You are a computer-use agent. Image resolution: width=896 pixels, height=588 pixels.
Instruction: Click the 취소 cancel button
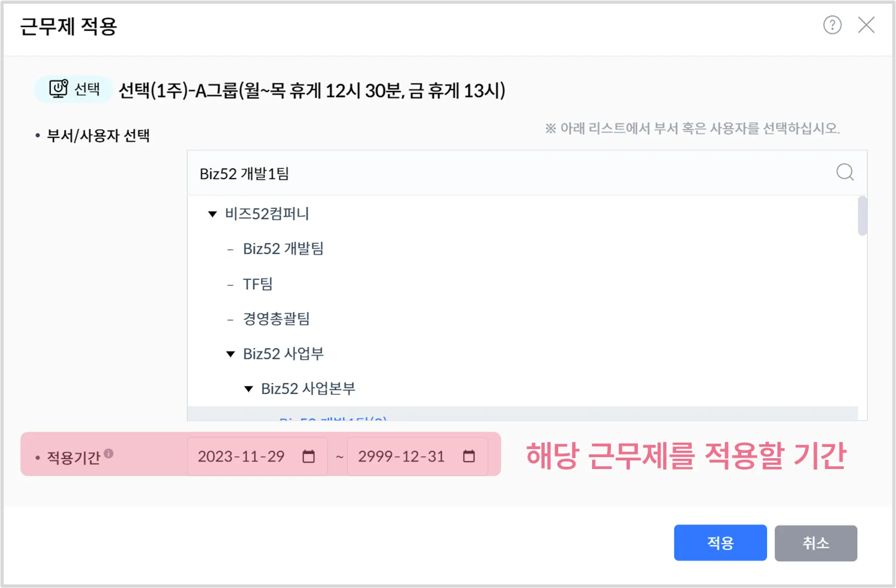[x=815, y=543]
